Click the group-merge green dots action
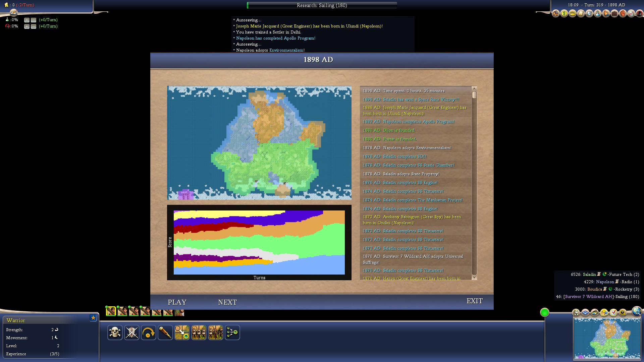Viewport: 644px width, 362px height. 232,333
